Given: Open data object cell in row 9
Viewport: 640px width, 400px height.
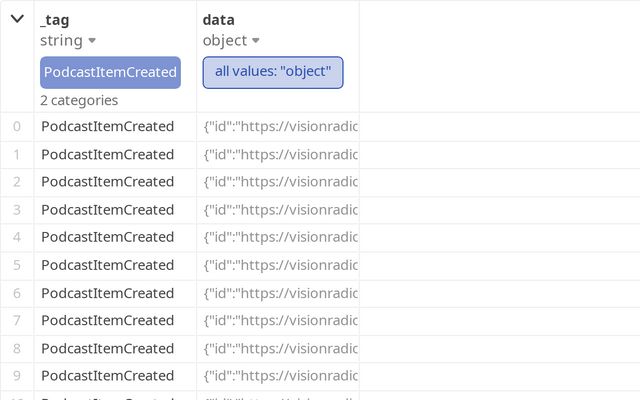Looking at the screenshot, I should [279, 376].
